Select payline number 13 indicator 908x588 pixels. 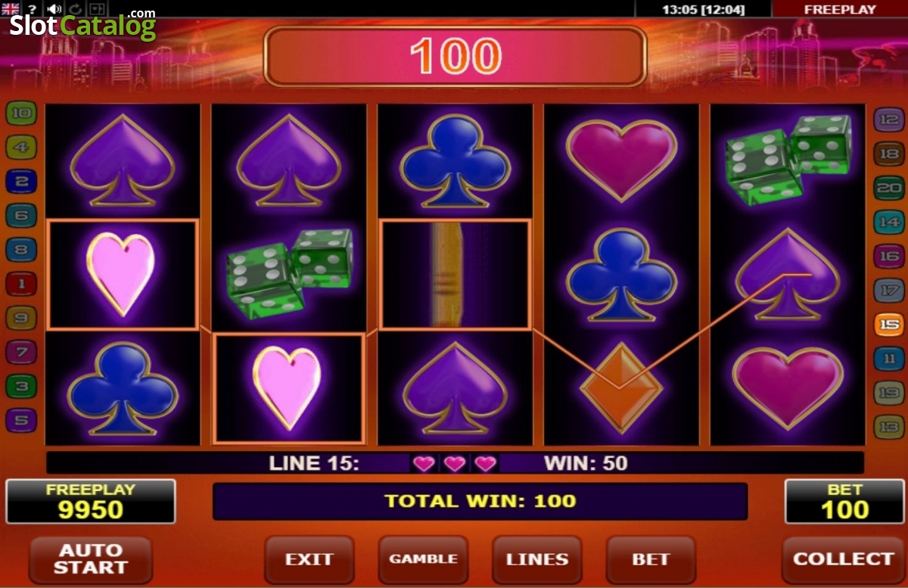888,427
